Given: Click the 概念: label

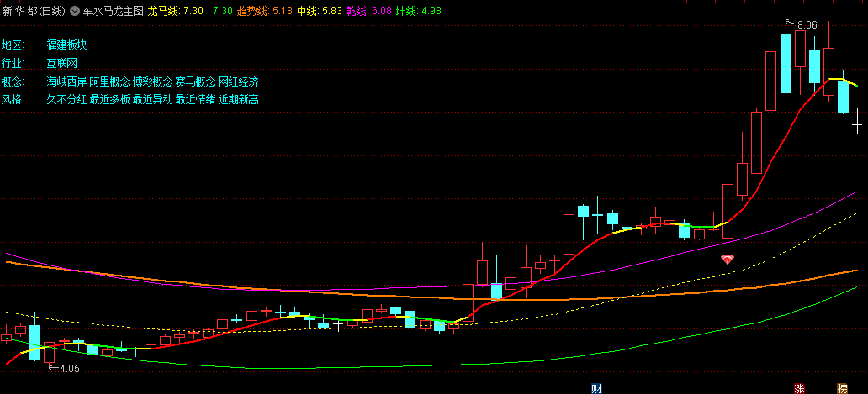Looking at the screenshot, I should coord(13,81).
